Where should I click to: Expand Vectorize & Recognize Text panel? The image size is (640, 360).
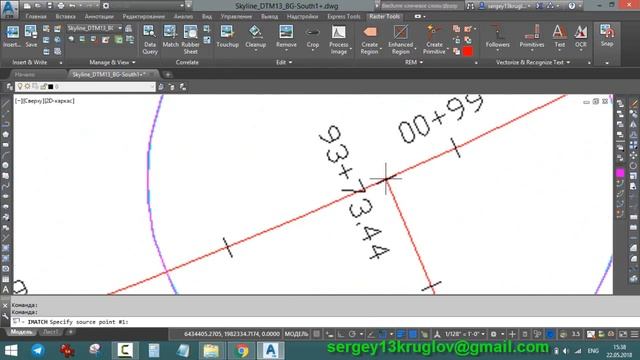pyautogui.click(x=533, y=62)
